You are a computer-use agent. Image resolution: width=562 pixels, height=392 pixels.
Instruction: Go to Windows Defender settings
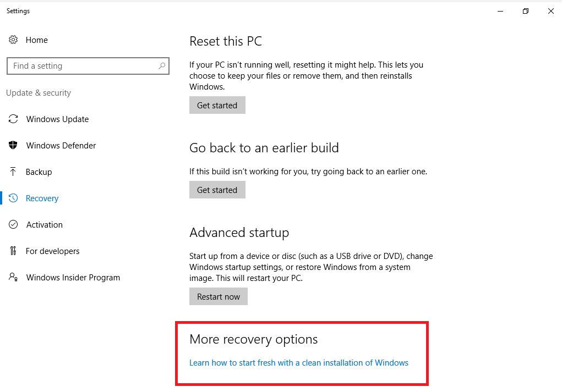click(x=61, y=146)
